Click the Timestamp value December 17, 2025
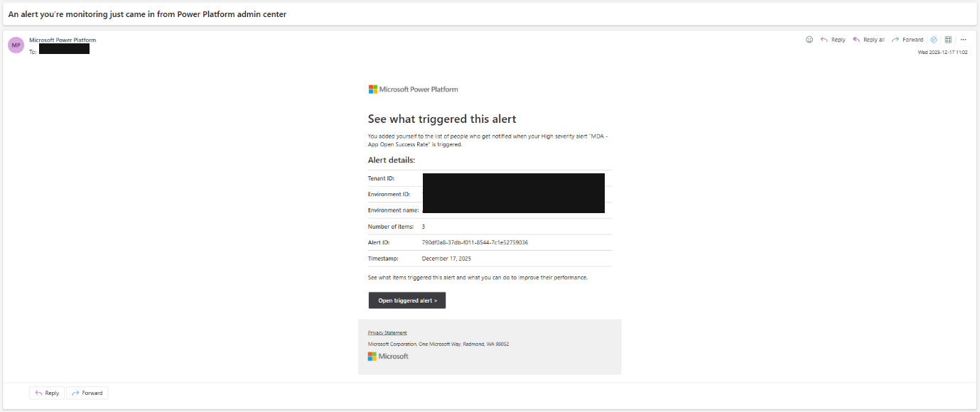 point(446,259)
